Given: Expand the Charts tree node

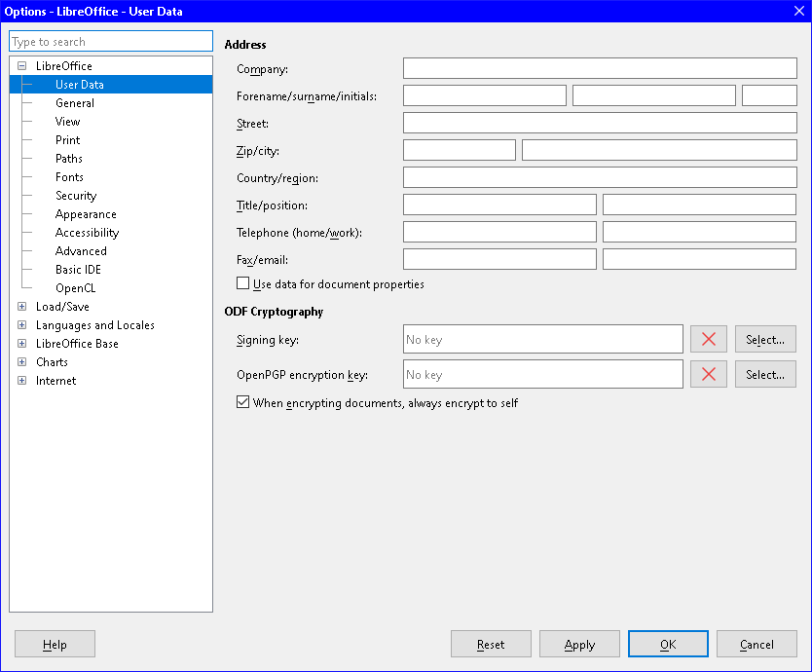Looking at the screenshot, I should pos(21,362).
